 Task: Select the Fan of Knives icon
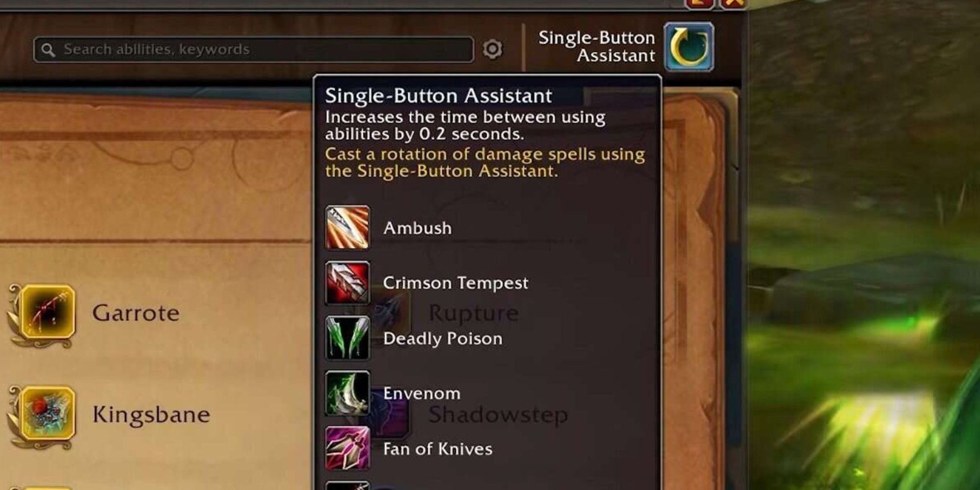(347, 449)
